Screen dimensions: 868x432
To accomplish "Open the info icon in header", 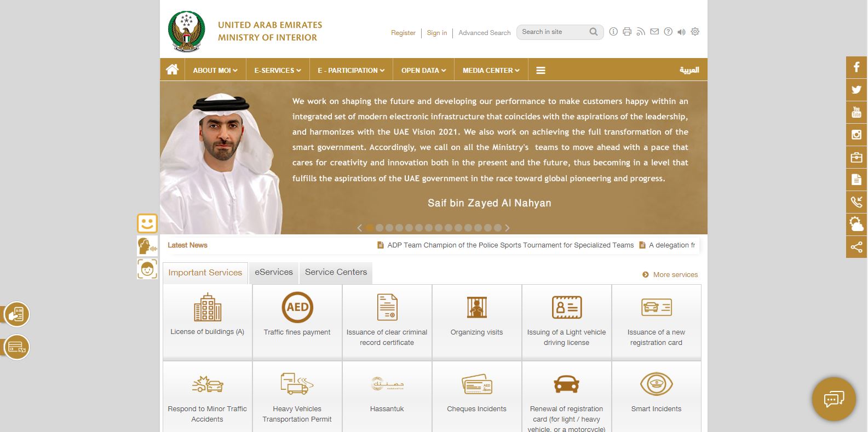I will (613, 32).
